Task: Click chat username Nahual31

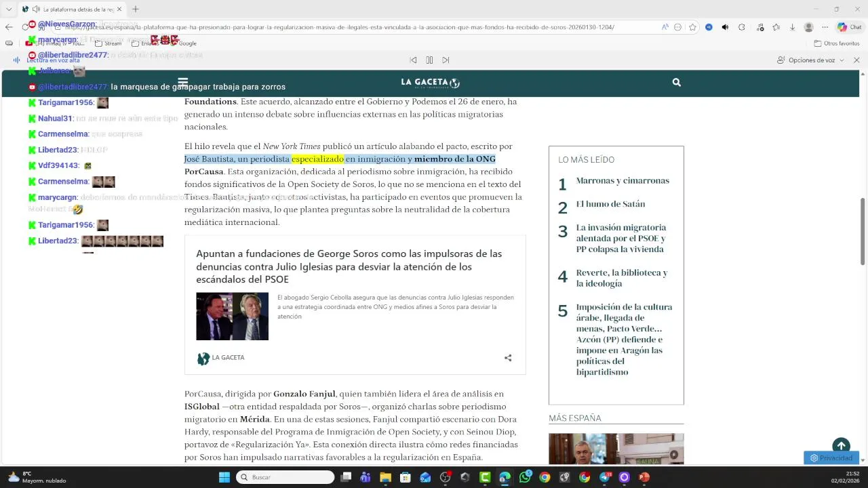Action: (x=55, y=119)
